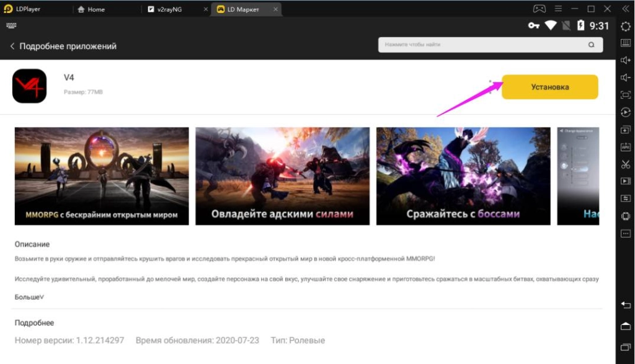Click the search field in LD Market
This screenshot has width=635, height=364.
pyautogui.click(x=484, y=45)
